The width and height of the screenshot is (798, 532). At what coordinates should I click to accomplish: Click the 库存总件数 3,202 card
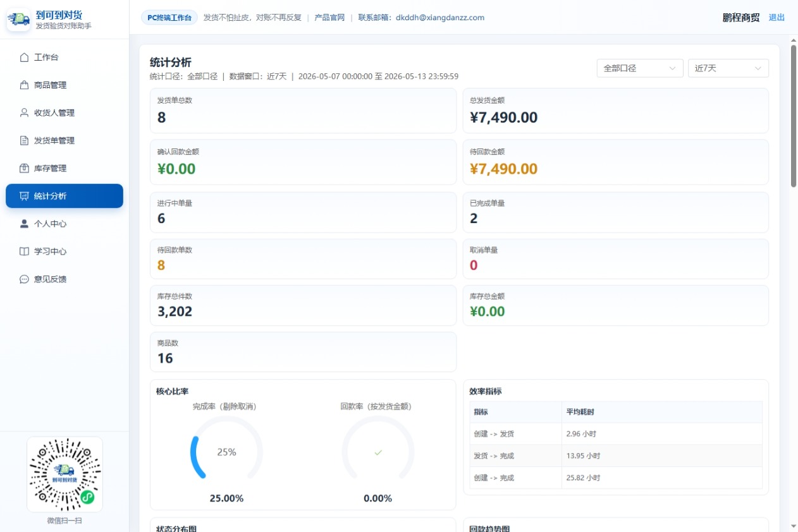click(303, 305)
